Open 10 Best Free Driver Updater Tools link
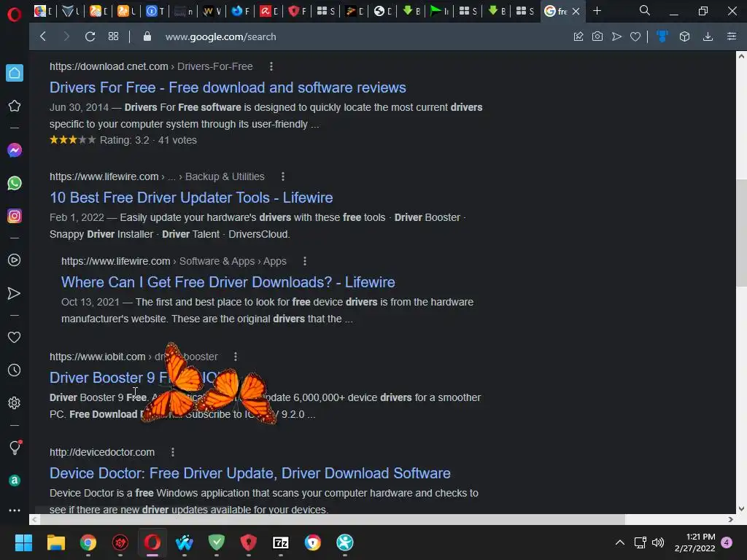747x560 pixels. click(191, 198)
